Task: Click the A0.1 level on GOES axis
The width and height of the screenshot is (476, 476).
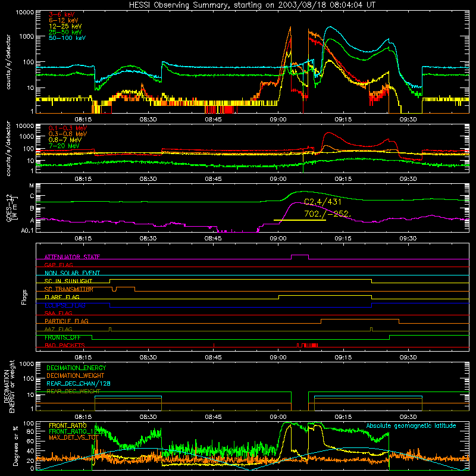Action: (x=27, y=230)
